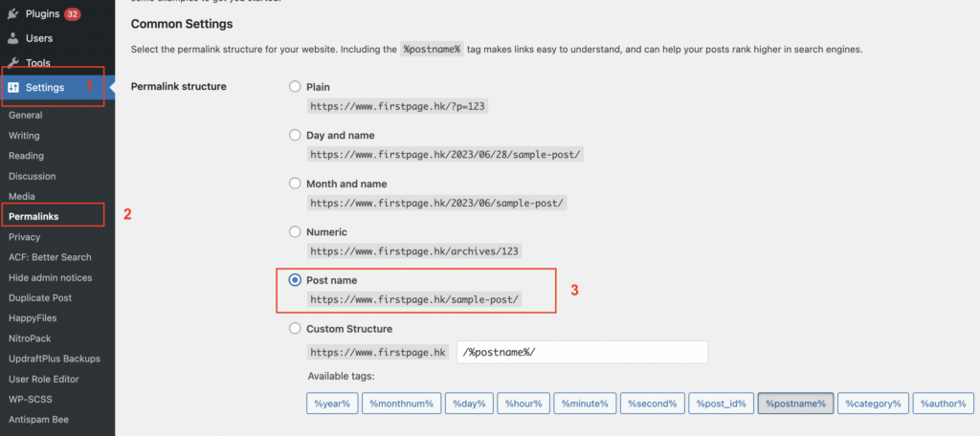The height and width of the screenshot is (436, 980).
Task: Insert the %year% tag
Action: coord(332,403)
